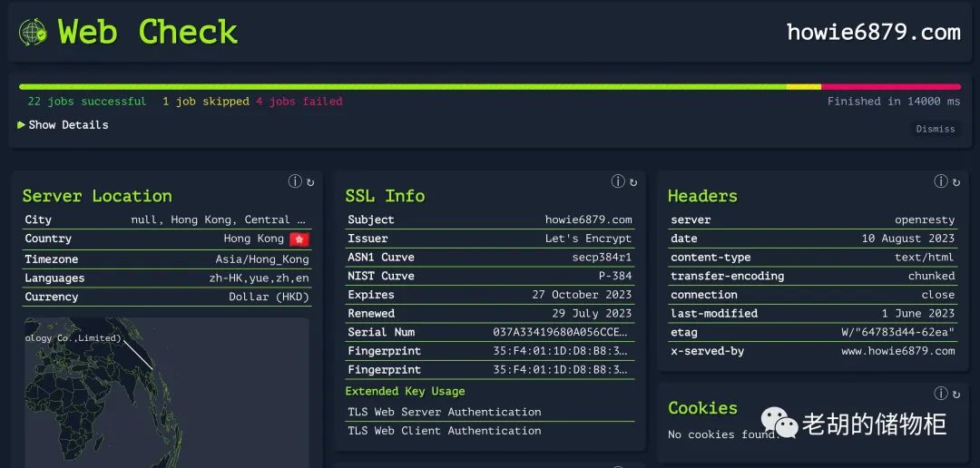Select NIST Curve value P-384
This screenshot has width=980, height=468.
click(615, 277)
